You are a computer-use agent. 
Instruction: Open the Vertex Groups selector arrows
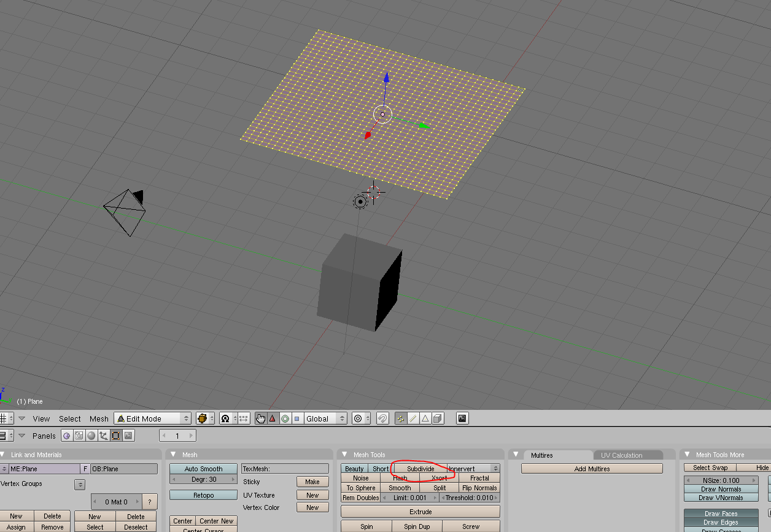pyautogui.click(x=80, y=484)
